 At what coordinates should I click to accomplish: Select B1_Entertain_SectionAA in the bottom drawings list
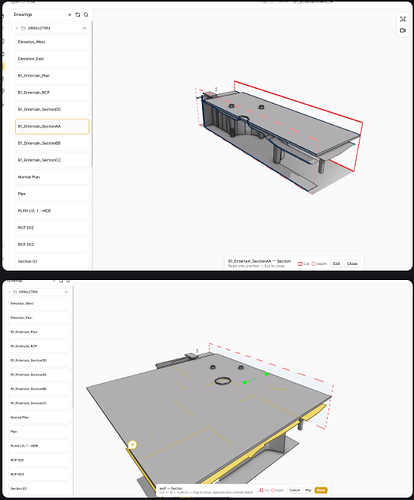39,375
